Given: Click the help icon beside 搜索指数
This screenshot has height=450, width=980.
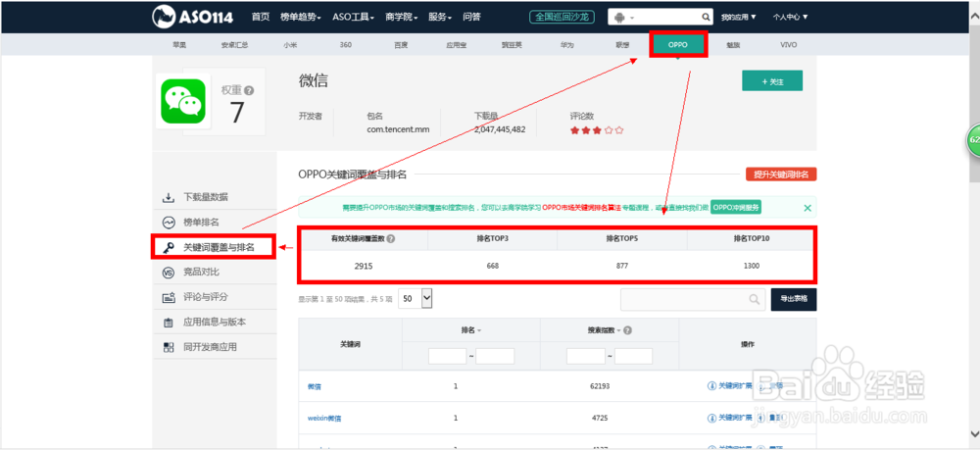Looking at the screenshot, I should coord(627,330).
